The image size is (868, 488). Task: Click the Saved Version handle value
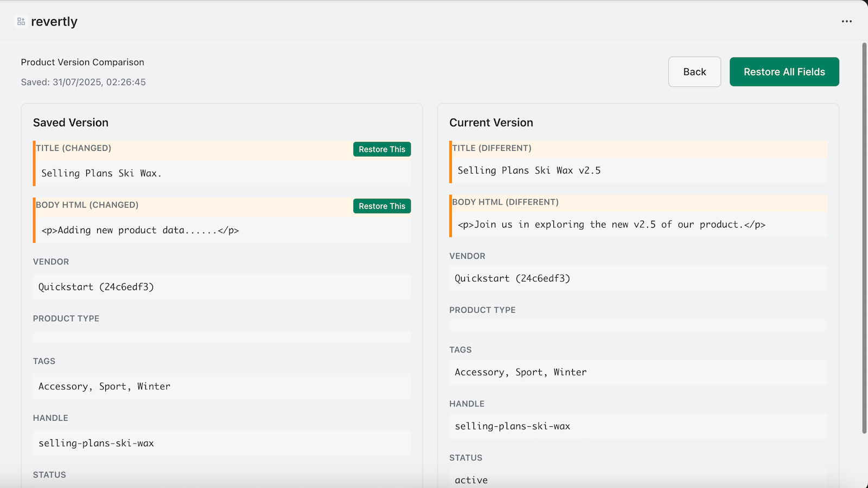click(96, 444)
